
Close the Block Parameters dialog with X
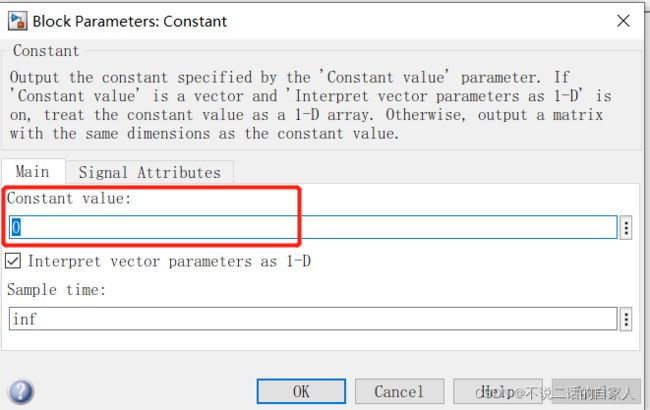coord(623,21)
